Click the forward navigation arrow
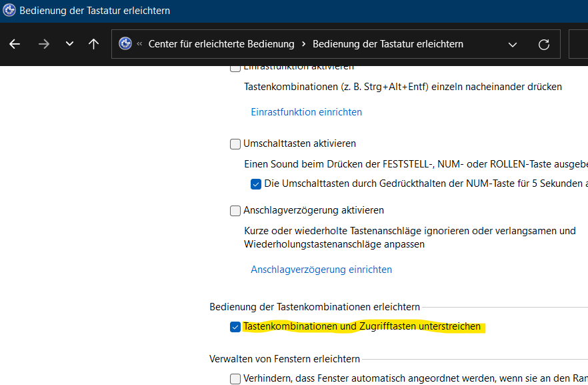The height and width of the screenshot is (385, 588). click(x=44, y=44)
